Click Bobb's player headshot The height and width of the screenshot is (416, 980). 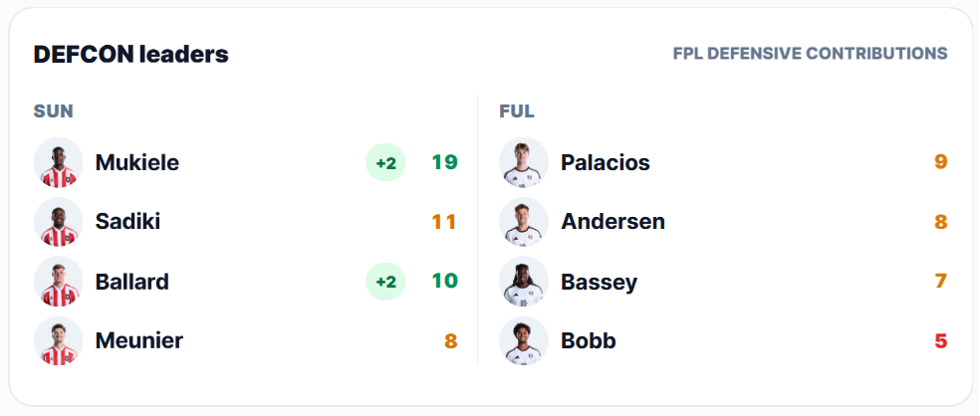click(x=524, y=340)
